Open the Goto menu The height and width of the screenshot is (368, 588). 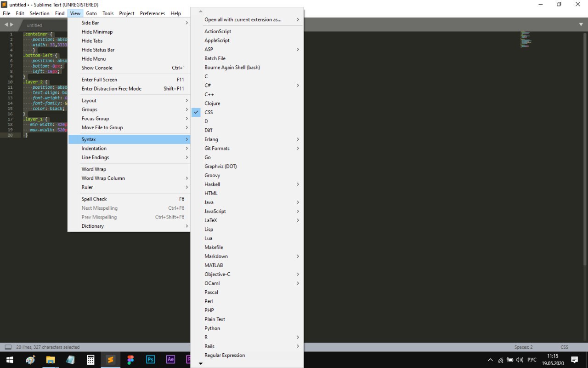point(91,13)
